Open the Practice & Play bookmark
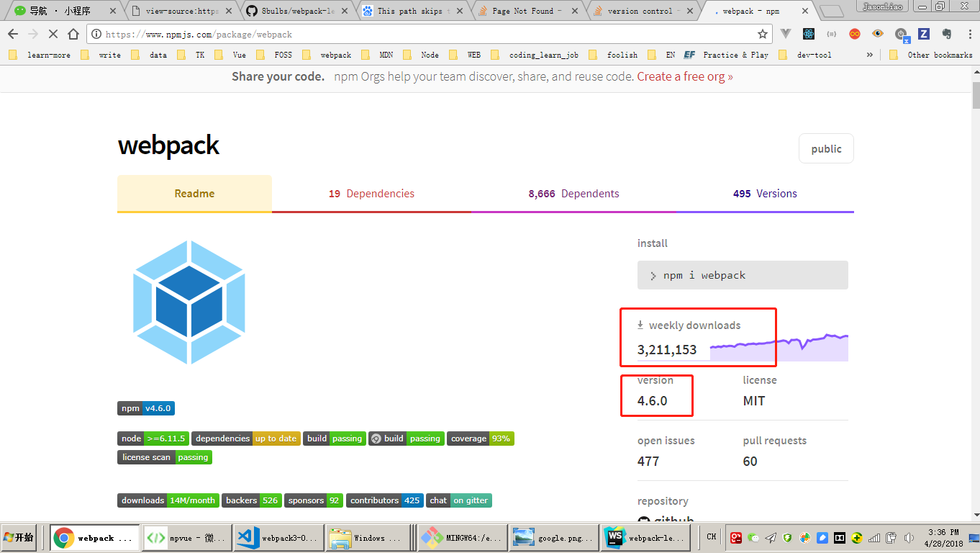The width and height of the screenshot is (980, 553). (x=727, y=55)
